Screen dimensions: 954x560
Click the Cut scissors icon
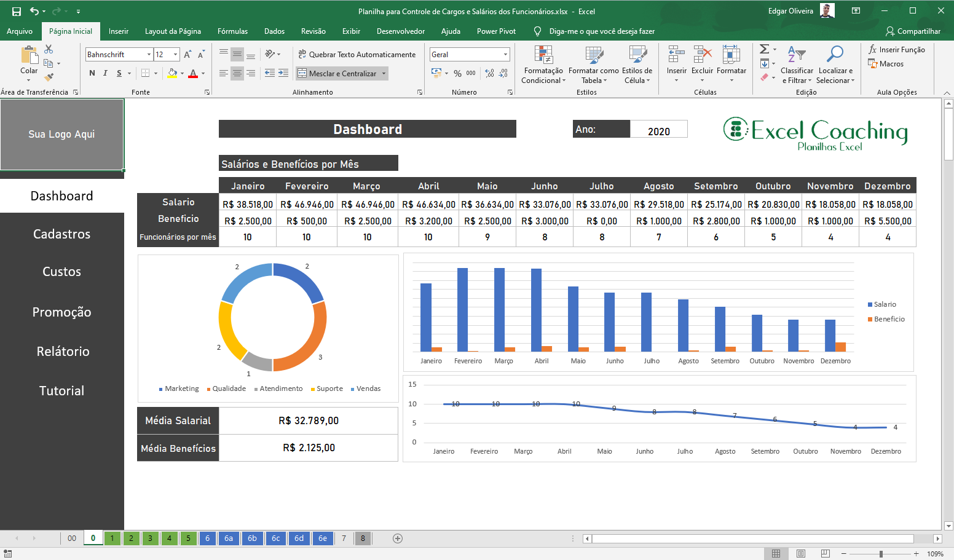[x=49, y=49]
